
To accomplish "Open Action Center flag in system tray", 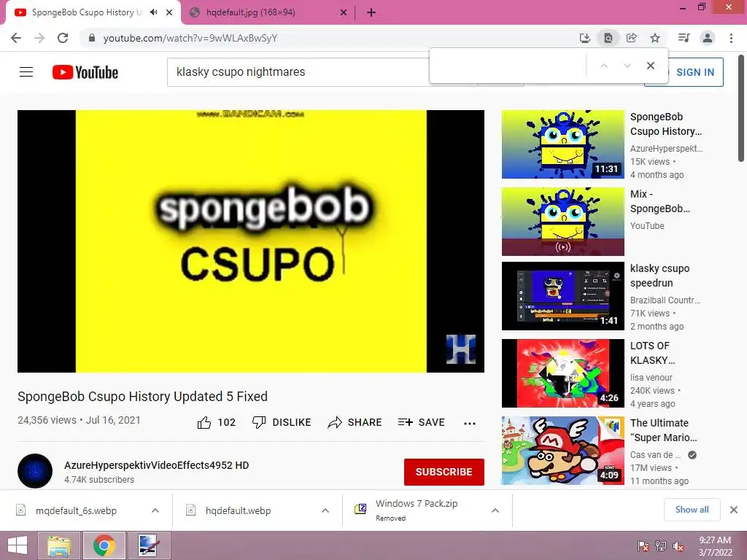I will [643, 546].
